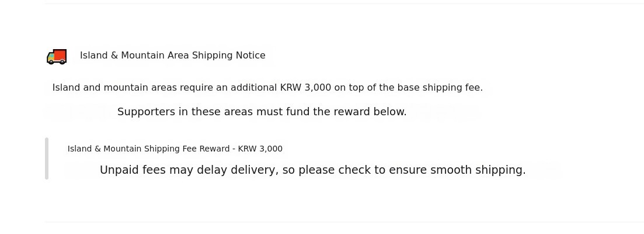This screenshot has height=234, width=644.
Task: Click the divider line above the shipping notice
Action: tap(344, 4)
